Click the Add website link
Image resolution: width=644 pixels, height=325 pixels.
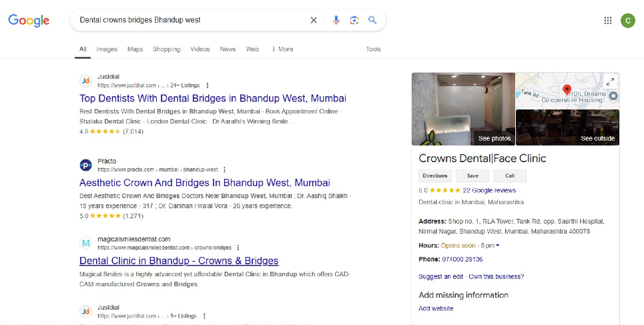(436, 308)
